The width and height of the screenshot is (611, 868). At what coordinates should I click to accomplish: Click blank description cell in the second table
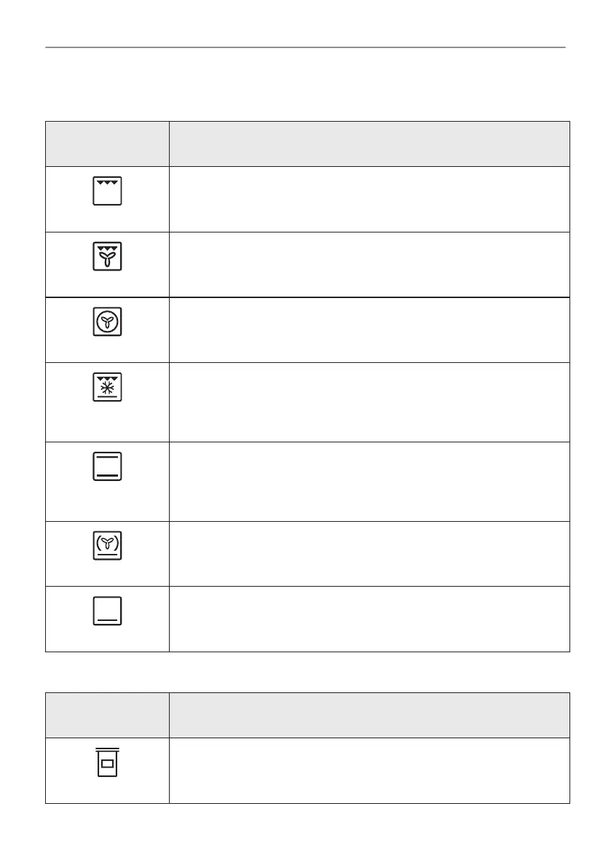click(x=368, y=770)
